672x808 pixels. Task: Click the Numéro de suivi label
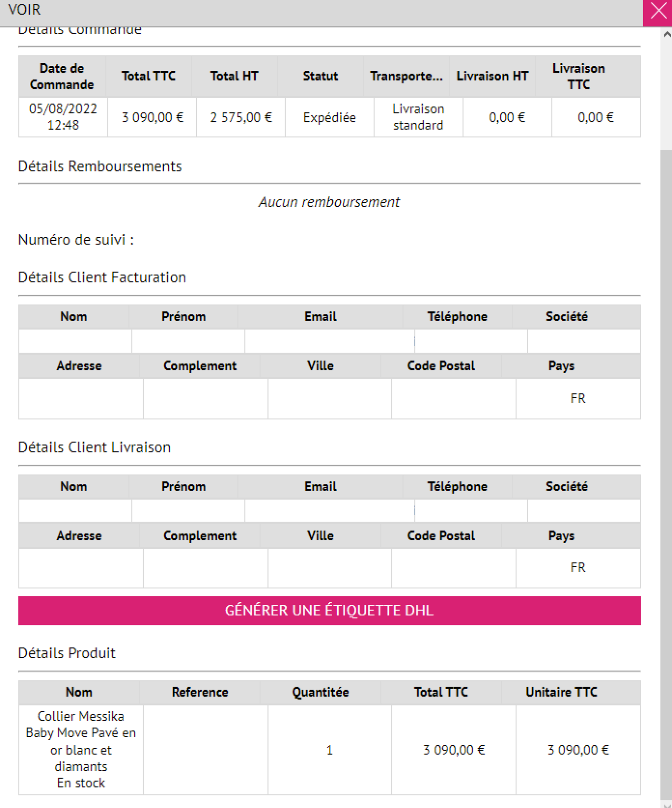pos(76,240)
